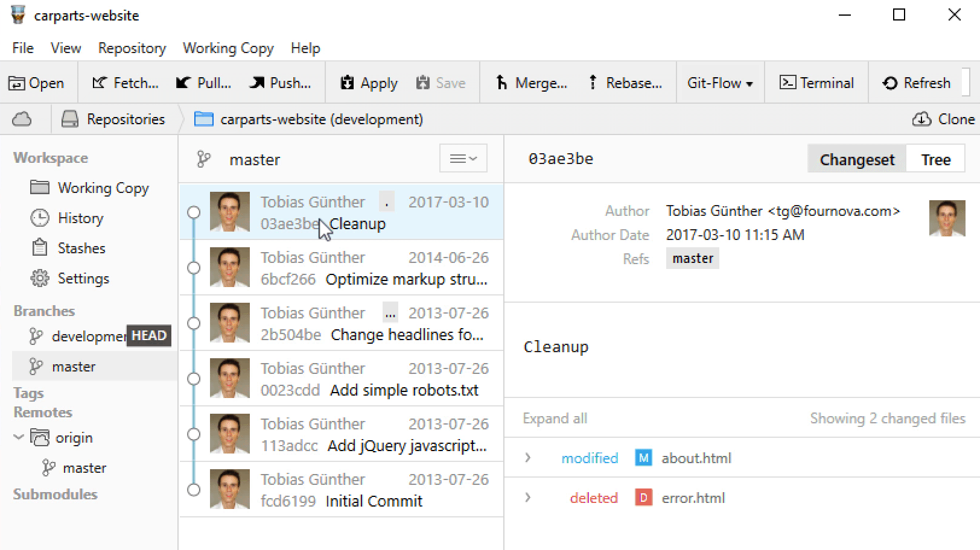Viewport: 980px width, 550px height.
Task: Refresh the repository view
Action: pyautogui.click(x=916, y=83)
